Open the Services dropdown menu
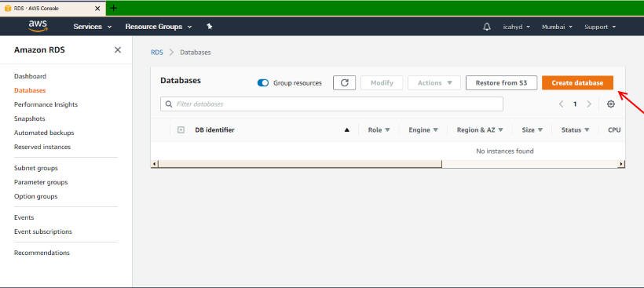This screenshot has width=644, height=288. click(93, 27)
